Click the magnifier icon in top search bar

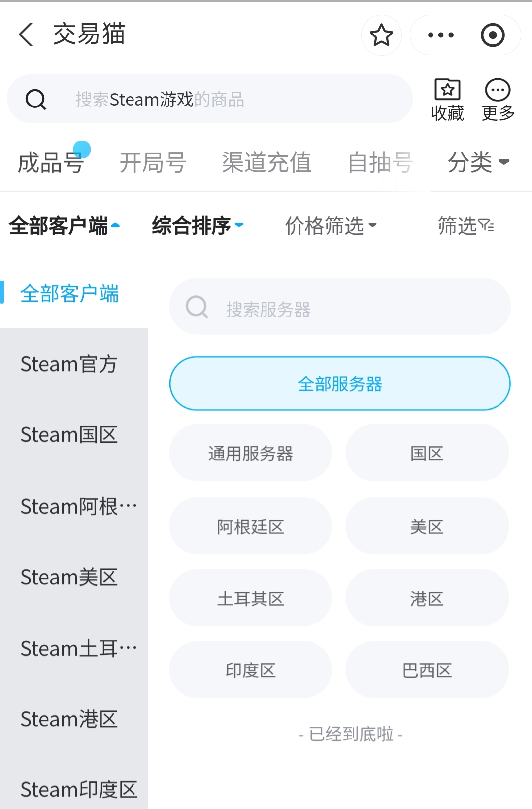36,100
